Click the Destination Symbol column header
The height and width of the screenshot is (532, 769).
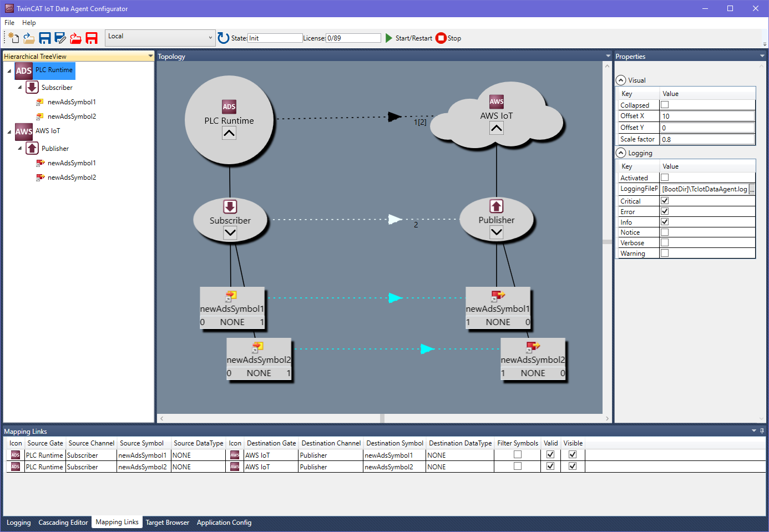click(394, 443)
